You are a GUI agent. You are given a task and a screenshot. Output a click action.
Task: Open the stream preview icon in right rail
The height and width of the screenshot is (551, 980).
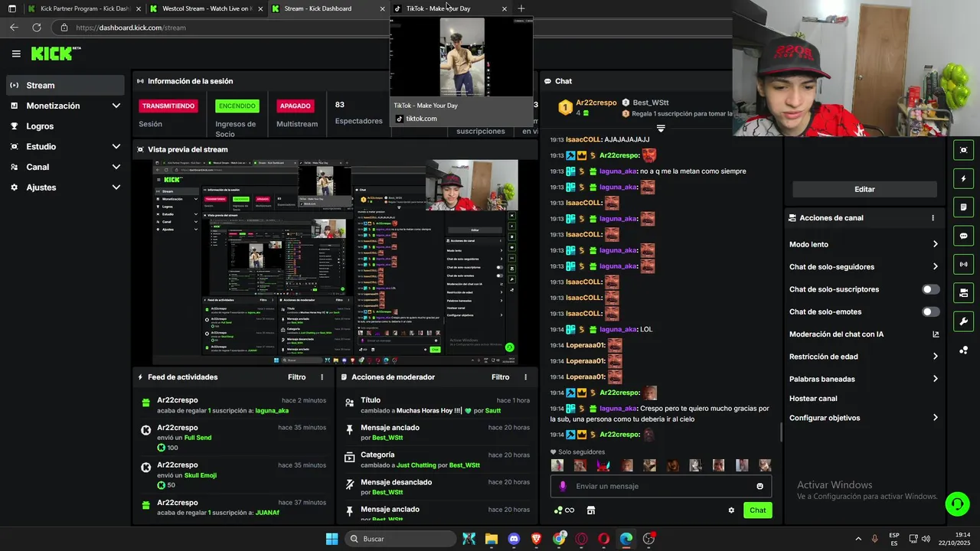click(963, 150)
